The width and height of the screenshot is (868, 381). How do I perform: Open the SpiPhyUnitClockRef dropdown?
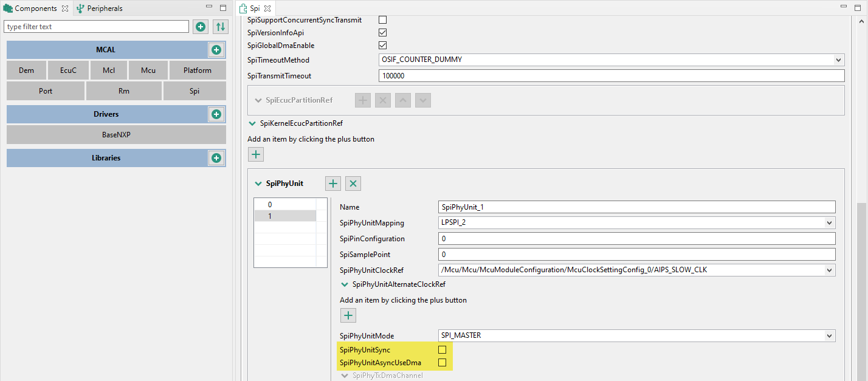point(830,270)
